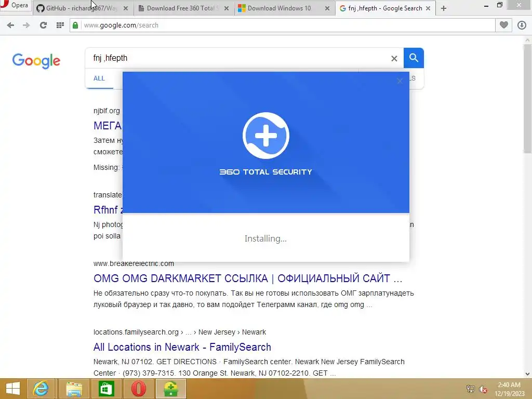The image size is (532, 399).
Task: Close the 360 Total Security installer
Action: pos(400,81)
